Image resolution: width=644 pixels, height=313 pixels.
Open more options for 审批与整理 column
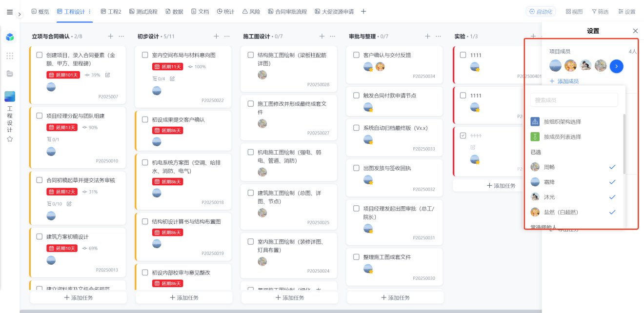(439, 36)
